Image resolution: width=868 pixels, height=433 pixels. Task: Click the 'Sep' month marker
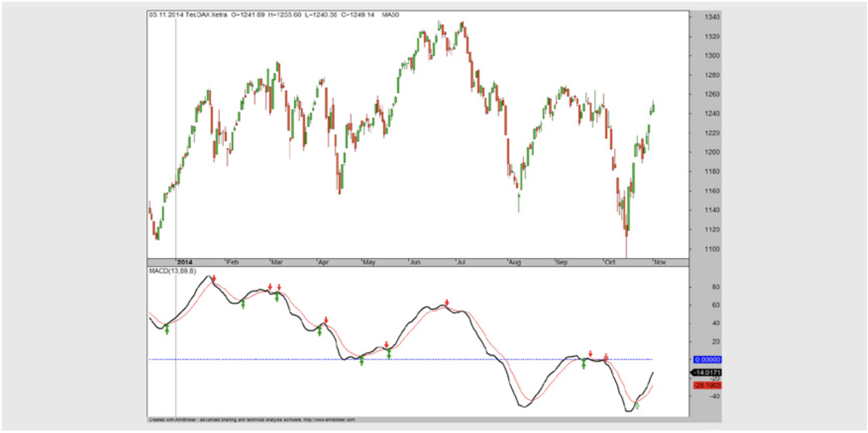click(561, 262)
